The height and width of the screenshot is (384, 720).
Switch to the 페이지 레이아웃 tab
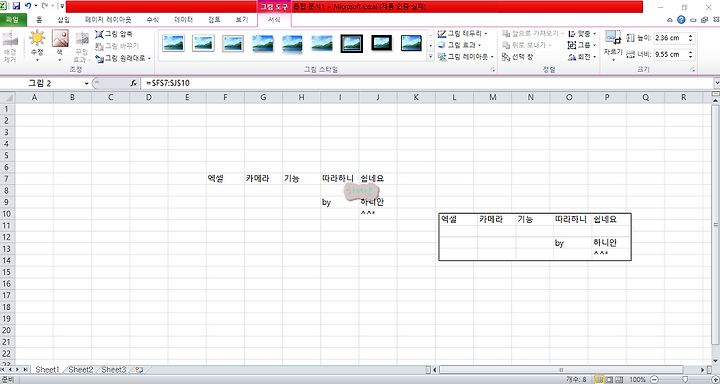(108, 20)
